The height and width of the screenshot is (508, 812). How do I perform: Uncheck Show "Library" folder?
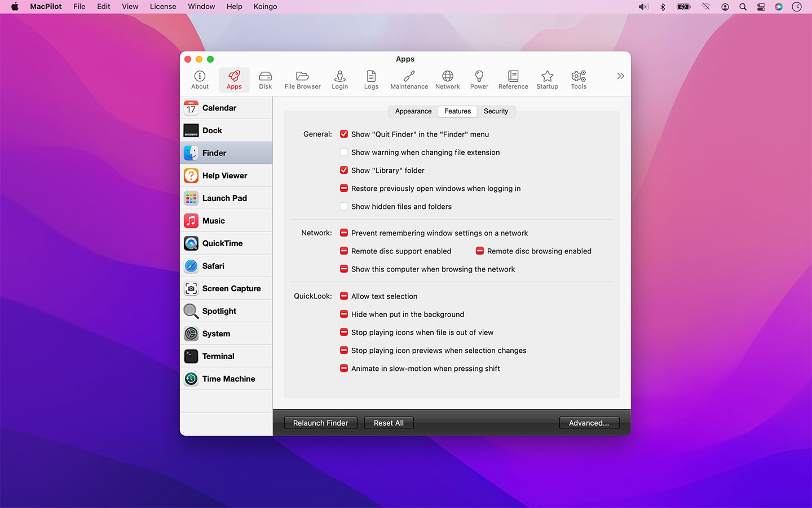344,170
